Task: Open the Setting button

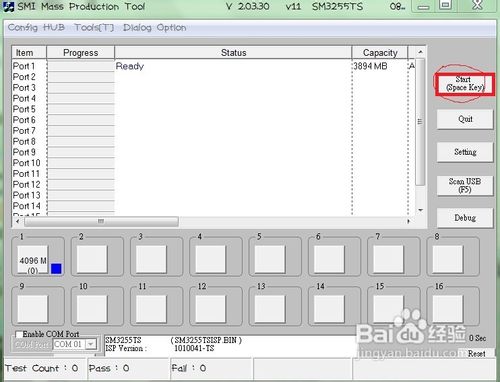Action: pos(465,152)
